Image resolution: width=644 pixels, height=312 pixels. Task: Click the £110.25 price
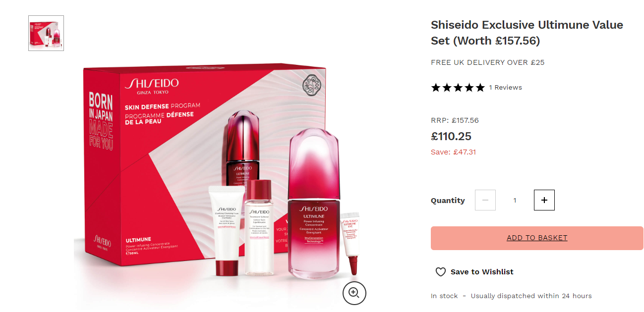coord(451,136)
